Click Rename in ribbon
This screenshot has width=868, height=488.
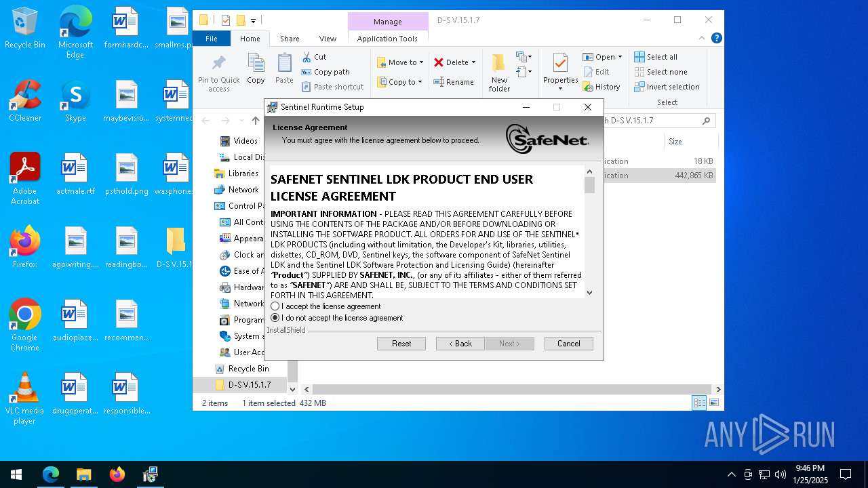[x=454, y=82]
